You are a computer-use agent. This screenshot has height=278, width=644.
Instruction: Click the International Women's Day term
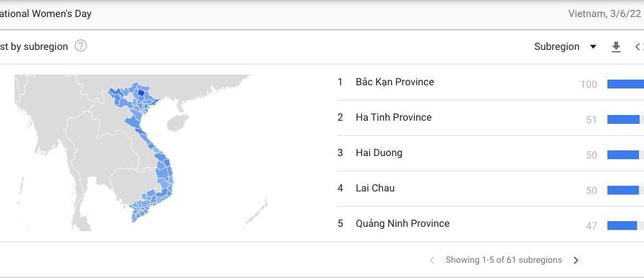(45, 13)
